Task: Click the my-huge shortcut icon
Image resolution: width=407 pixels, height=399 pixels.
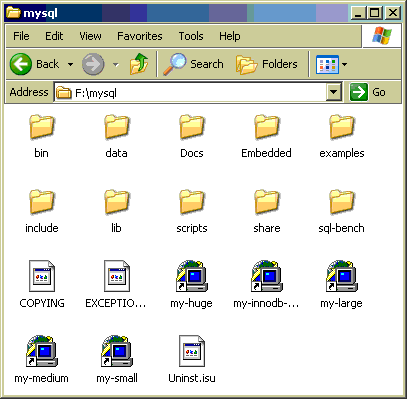Action: point(192,276)
